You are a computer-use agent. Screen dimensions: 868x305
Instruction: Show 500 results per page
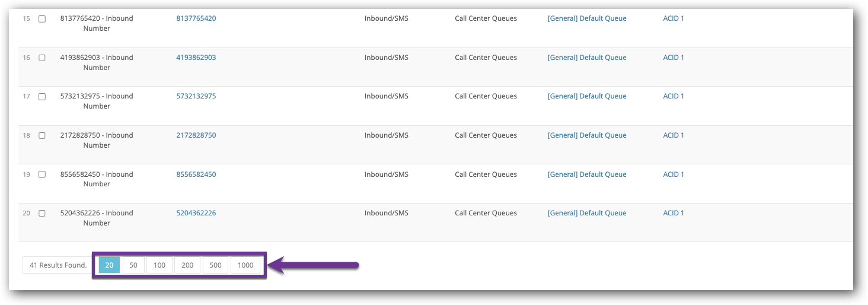coord(216,265)
